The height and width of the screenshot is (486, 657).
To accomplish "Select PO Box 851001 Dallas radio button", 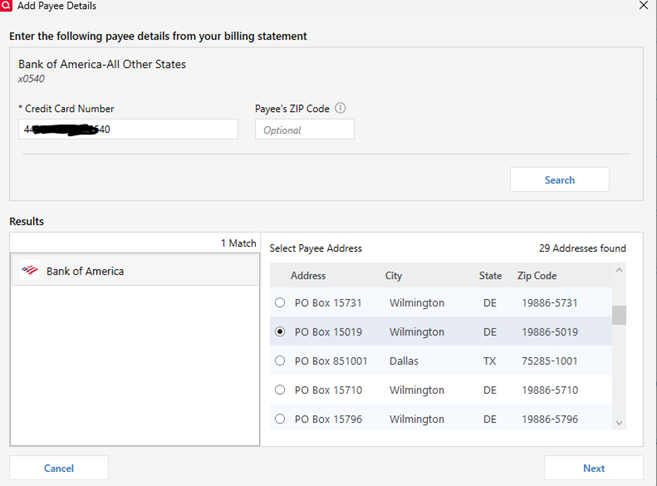I will click(x=280, y=361).
